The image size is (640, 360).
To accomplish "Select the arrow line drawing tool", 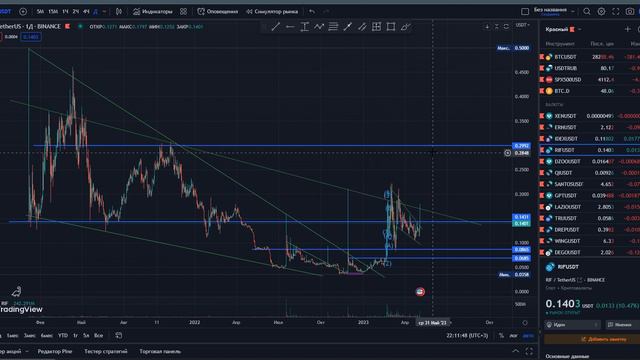I will (x=347, y=27).
